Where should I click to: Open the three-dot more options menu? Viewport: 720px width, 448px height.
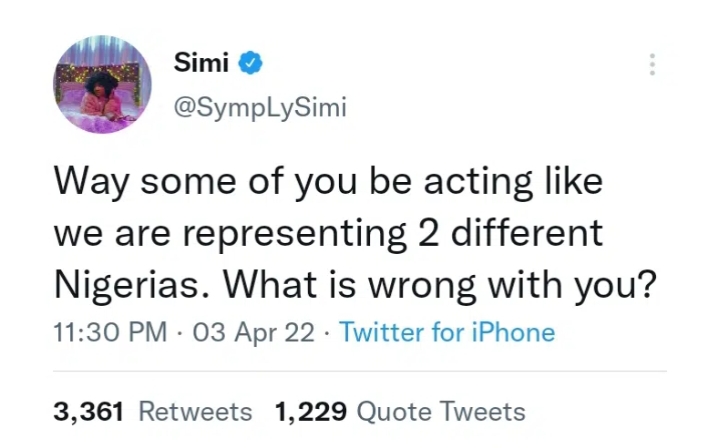point(652,65)
